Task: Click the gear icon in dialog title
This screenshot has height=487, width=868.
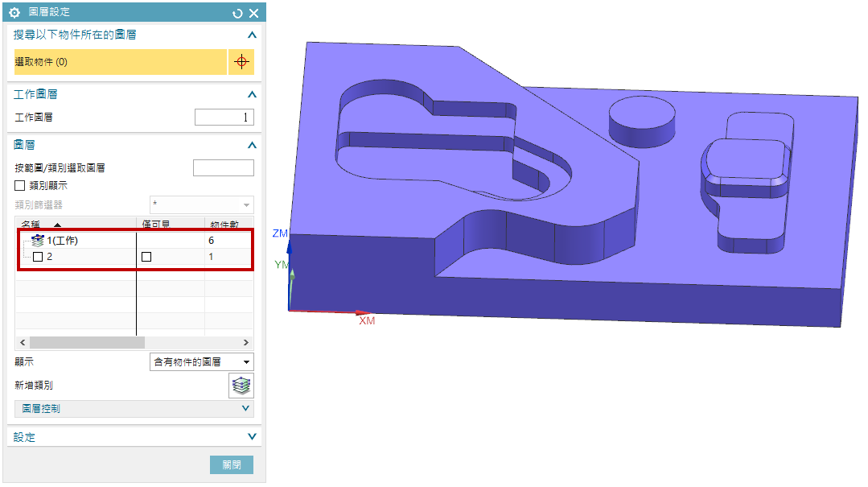Action: (14, 12)
